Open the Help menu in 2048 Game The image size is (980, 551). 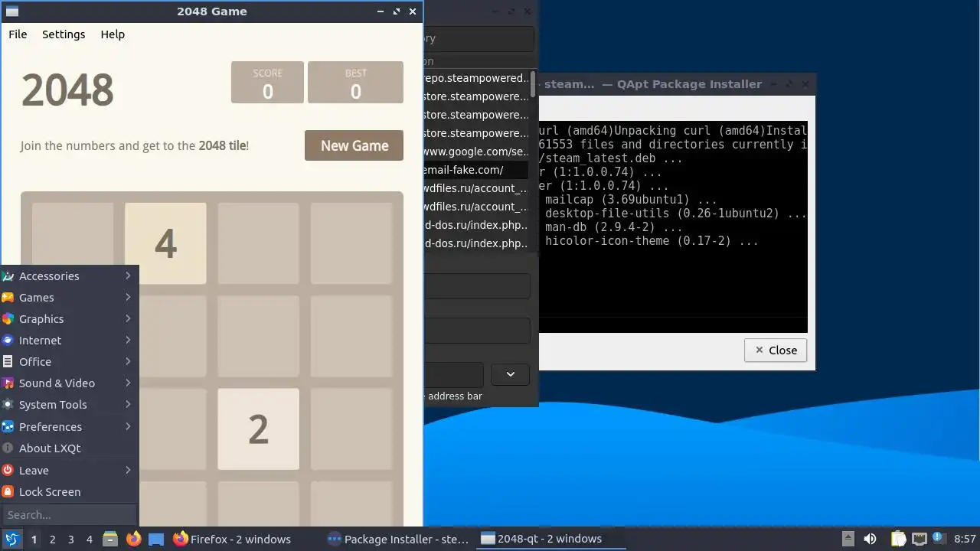point(113,34)
